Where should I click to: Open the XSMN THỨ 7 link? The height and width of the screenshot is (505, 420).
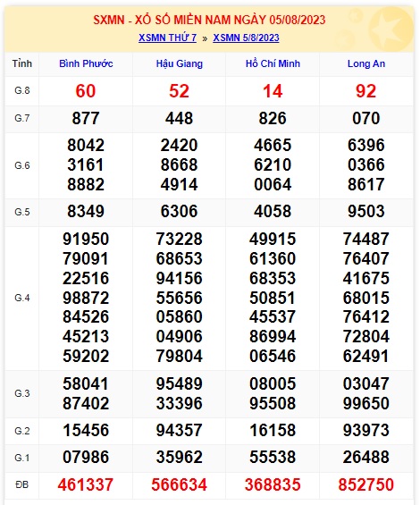coord(167,38)
